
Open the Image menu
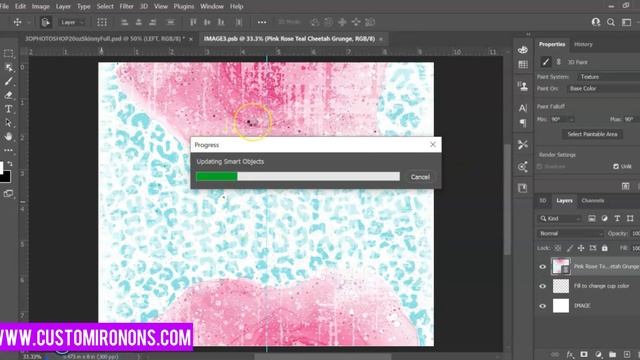pyautogui.click(x=40, y=6)
